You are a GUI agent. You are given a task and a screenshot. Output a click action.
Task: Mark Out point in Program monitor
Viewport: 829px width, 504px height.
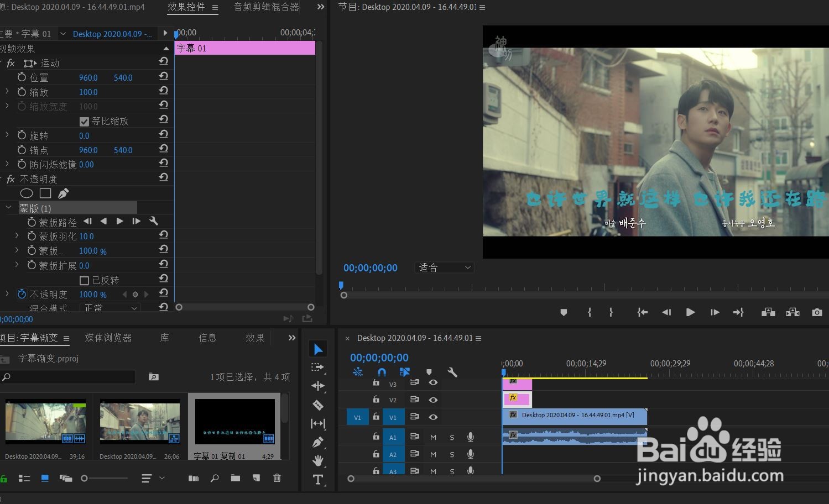click(611, 312)
